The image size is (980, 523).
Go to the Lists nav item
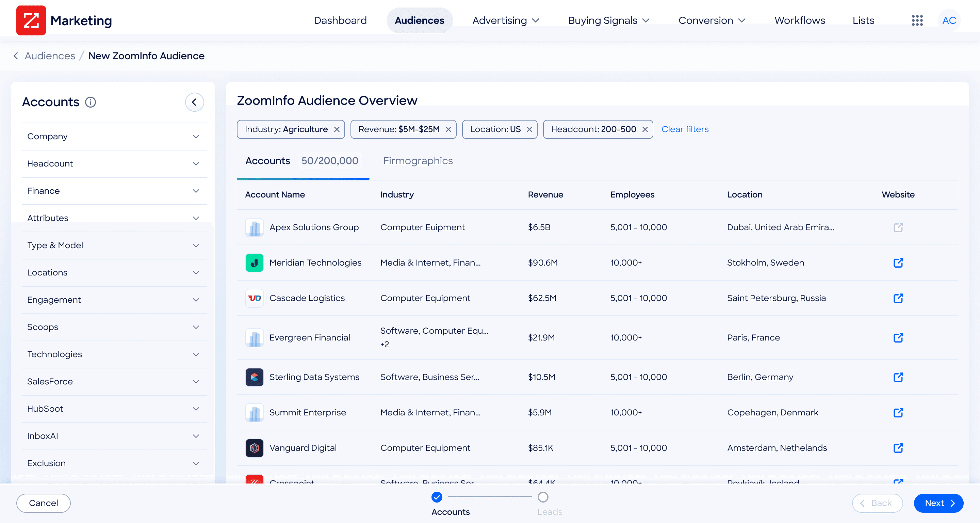tap(863, 20)
